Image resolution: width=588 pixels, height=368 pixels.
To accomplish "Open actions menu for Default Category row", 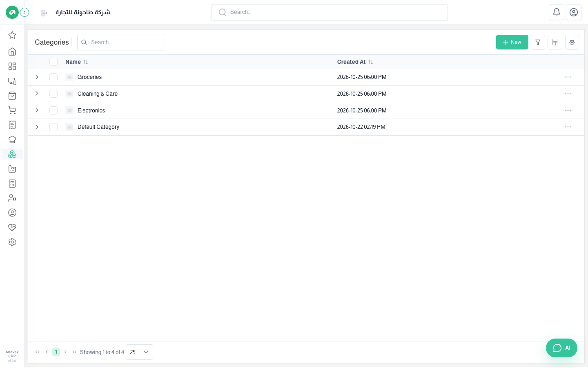I will (x=568, y=127).
